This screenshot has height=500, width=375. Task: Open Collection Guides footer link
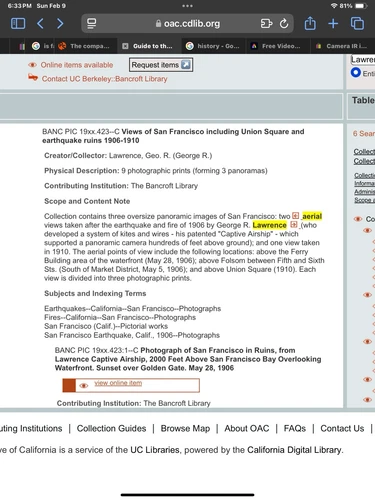[x=111, y=428]
